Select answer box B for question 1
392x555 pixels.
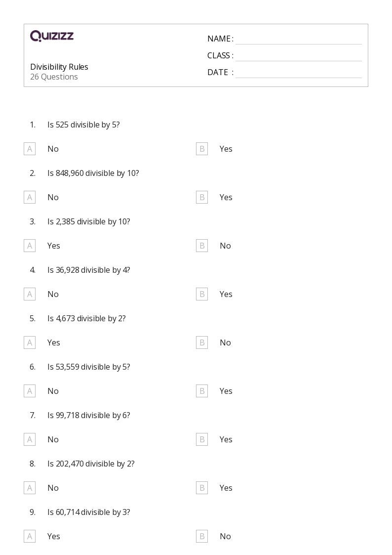202,149
